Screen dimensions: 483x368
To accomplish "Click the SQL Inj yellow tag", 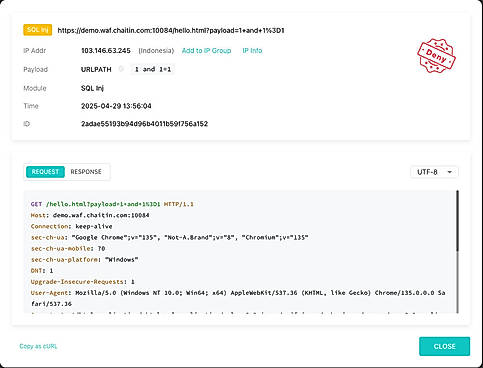I will pos(37,30).
